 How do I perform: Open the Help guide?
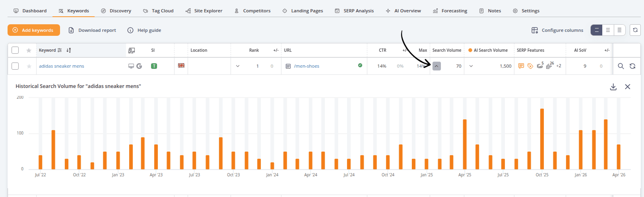coord(144,30)
